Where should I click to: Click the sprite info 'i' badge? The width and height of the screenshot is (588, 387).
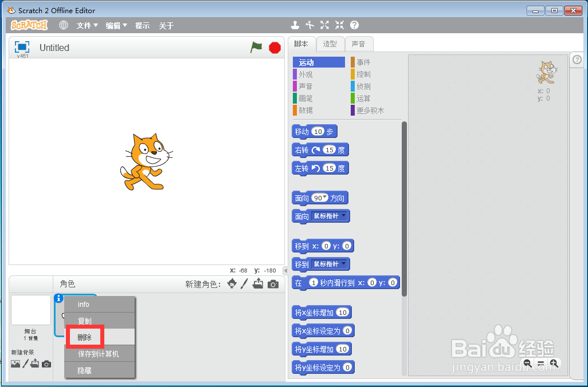click(x=58, y=299)
